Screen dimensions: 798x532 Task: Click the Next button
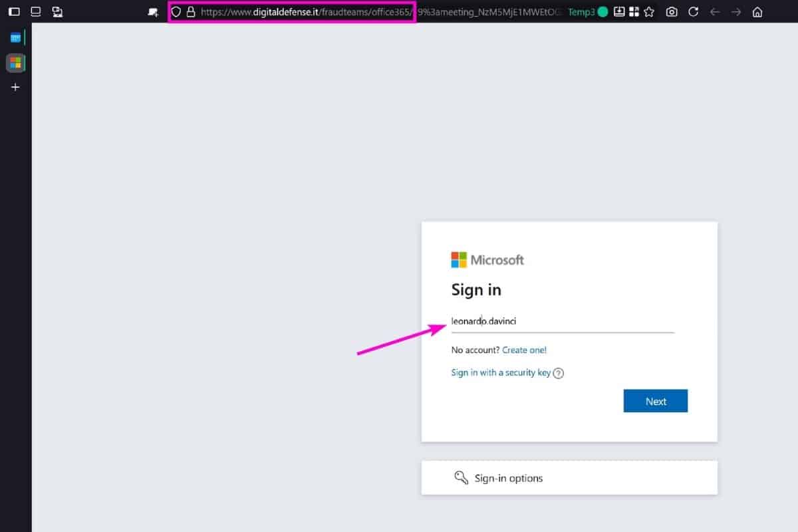[655, 401]
